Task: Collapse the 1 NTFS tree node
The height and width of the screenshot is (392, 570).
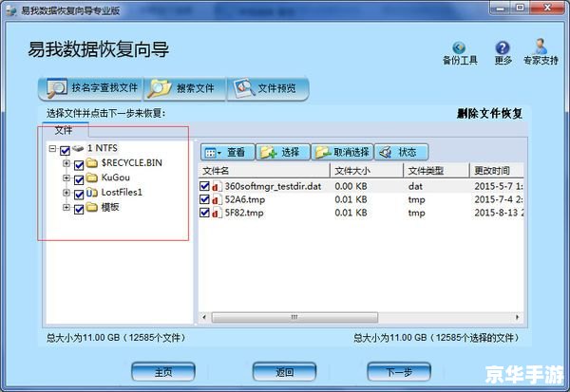Action: point(52,149)
